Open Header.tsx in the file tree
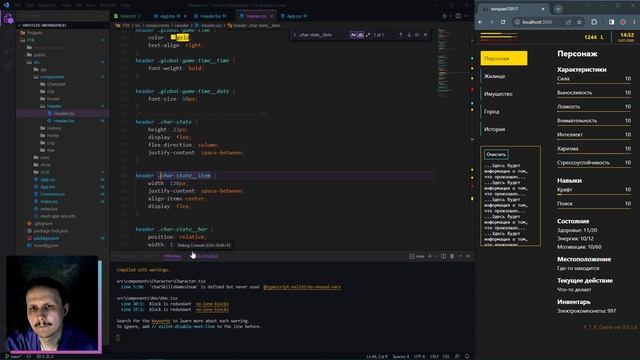 point(64,121)
